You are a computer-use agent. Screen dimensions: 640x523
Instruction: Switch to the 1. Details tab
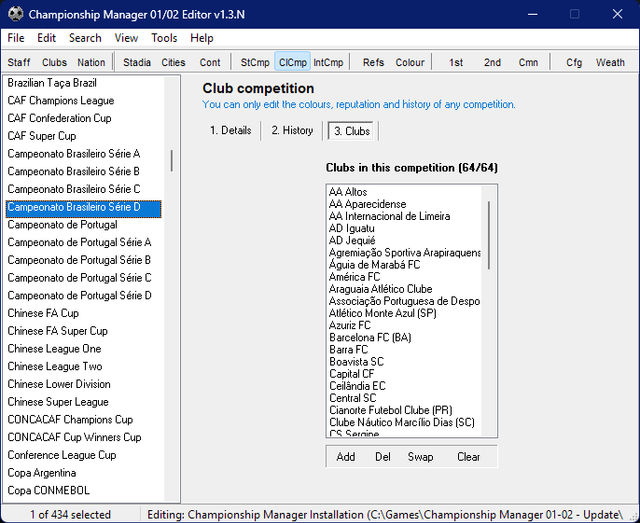[x=231, y=131]
